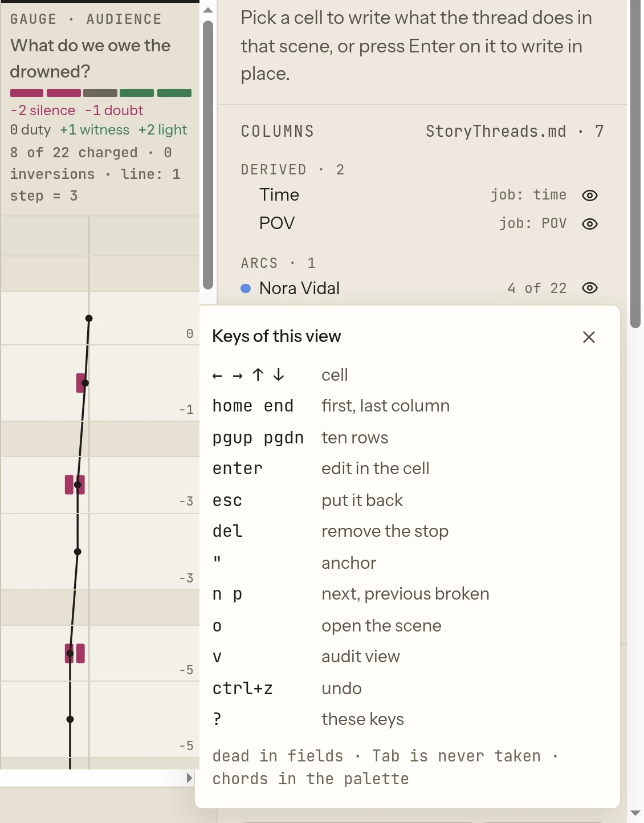Toggle visibility of the Time column
The height and width of the screenshot is (823, 644).
(590, 195)
